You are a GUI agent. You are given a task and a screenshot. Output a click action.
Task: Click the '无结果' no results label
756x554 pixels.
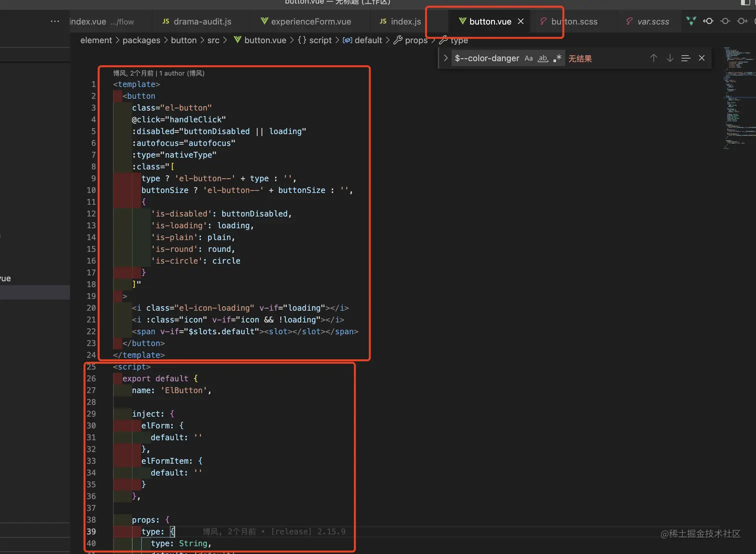click(x=580, y=59)
